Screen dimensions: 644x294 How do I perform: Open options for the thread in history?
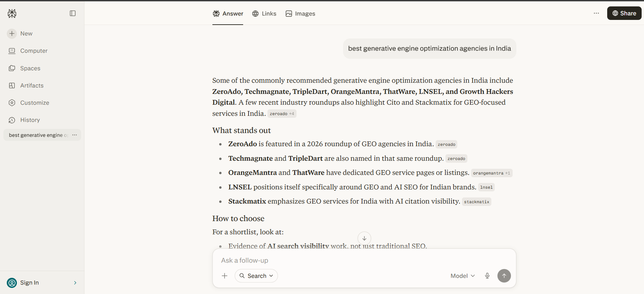pyautogui.click(x=75, y=135)
